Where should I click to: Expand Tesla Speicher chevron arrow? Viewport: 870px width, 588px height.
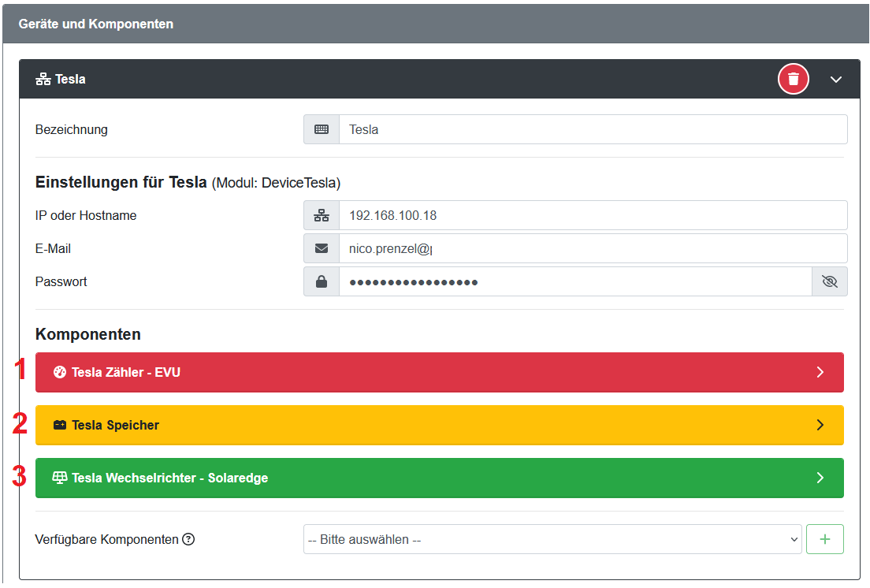click(820, 425)
